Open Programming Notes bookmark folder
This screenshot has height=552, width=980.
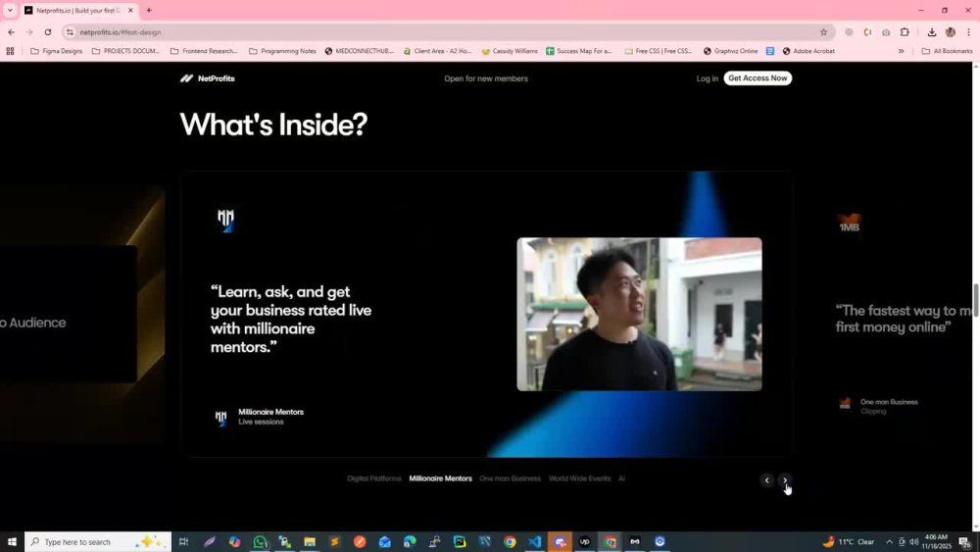pos(282,51)
